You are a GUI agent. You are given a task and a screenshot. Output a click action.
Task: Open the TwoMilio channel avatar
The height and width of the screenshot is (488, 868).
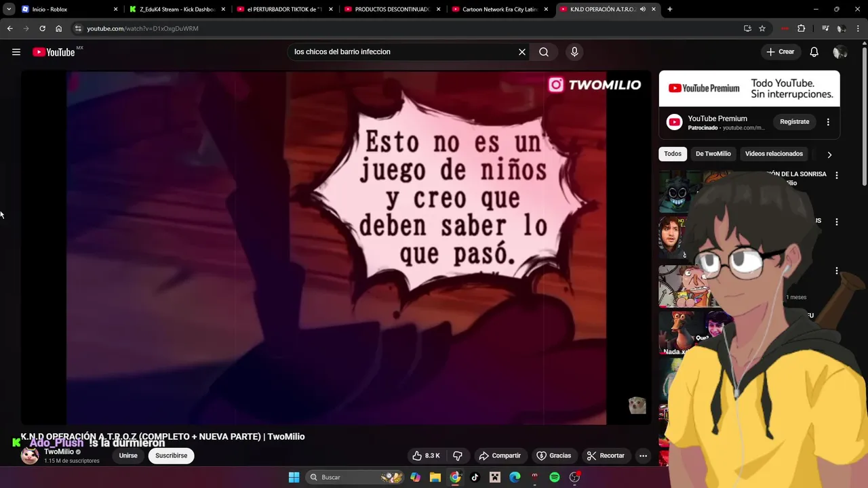click(x=30, y=455)
